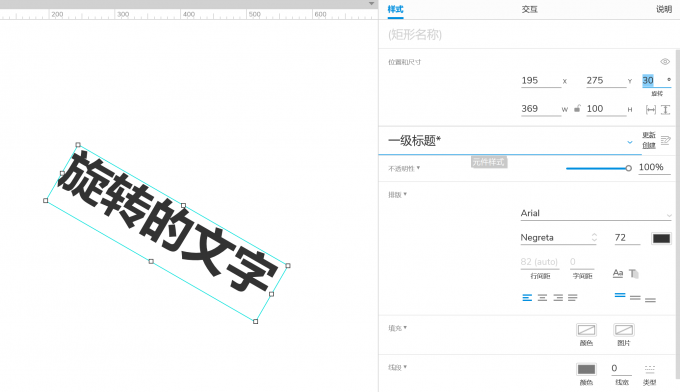Screen dimensions: 680x392
Task: Switch to the 交互 tab
Action: point(530,9)
